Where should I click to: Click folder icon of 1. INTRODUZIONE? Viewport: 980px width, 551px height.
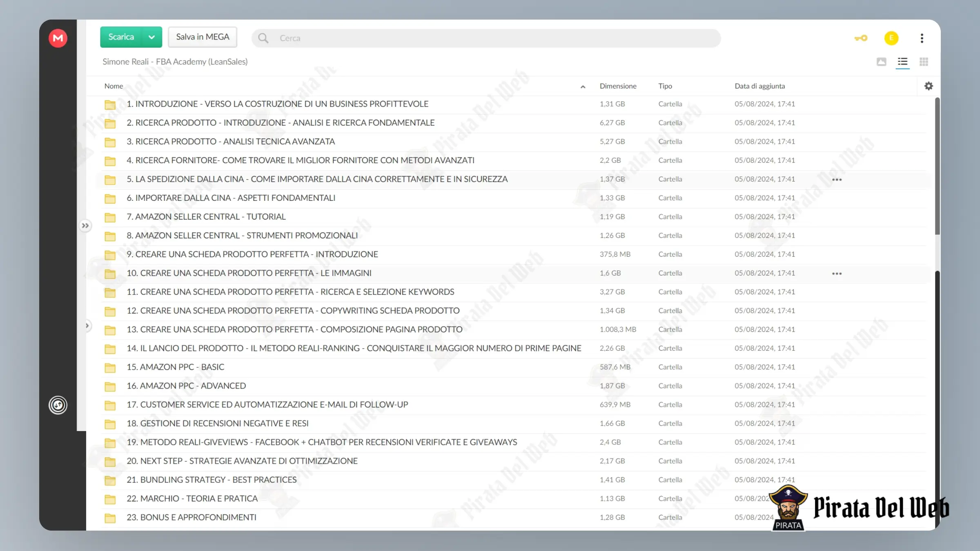pos(110,104)
